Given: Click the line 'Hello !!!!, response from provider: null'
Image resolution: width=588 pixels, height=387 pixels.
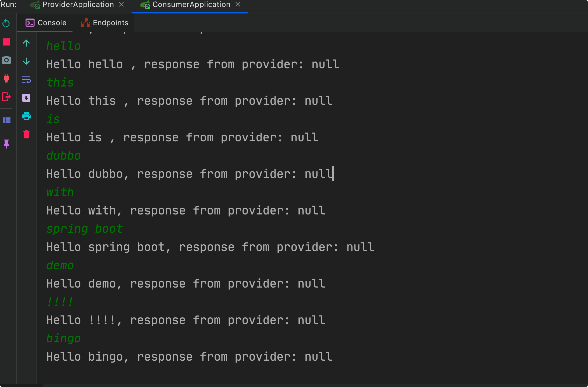Looking at the screenshot, I should pos(186,320).
